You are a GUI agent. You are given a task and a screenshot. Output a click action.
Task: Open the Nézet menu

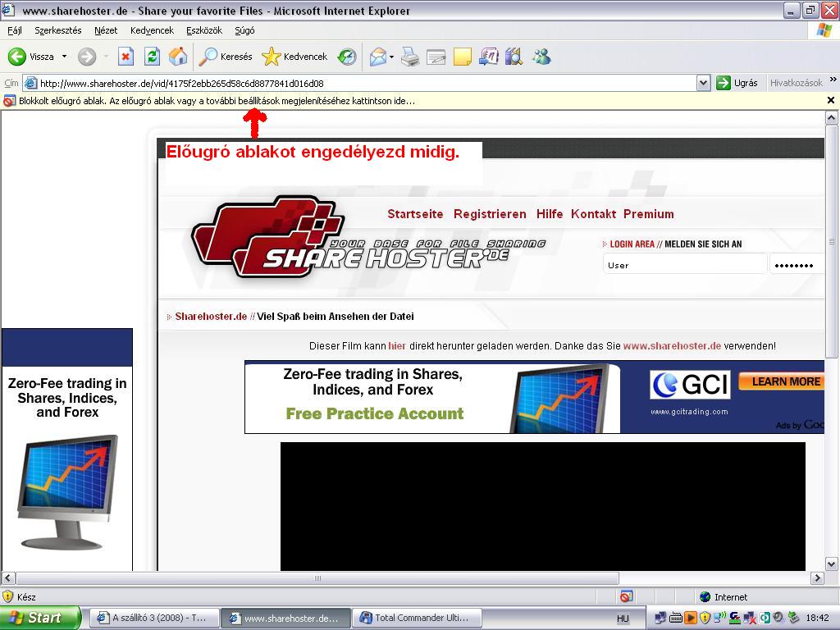tap(106, 30)
